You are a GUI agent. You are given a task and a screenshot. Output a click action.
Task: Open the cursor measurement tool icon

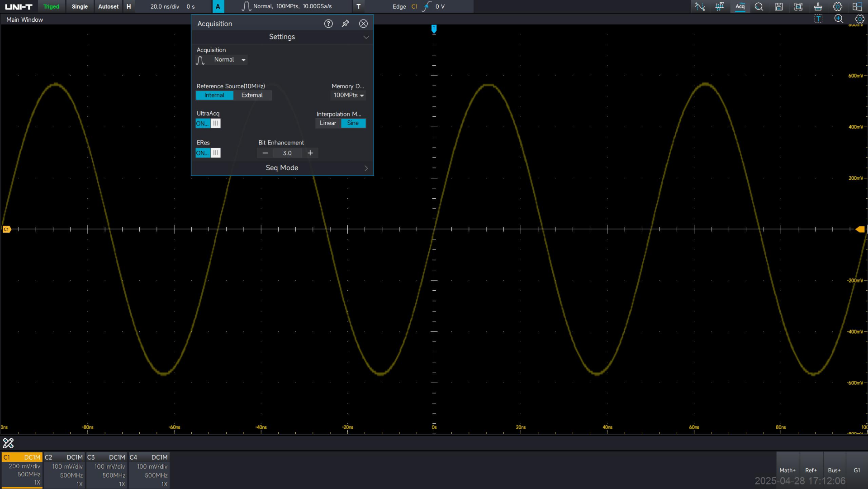700,6
